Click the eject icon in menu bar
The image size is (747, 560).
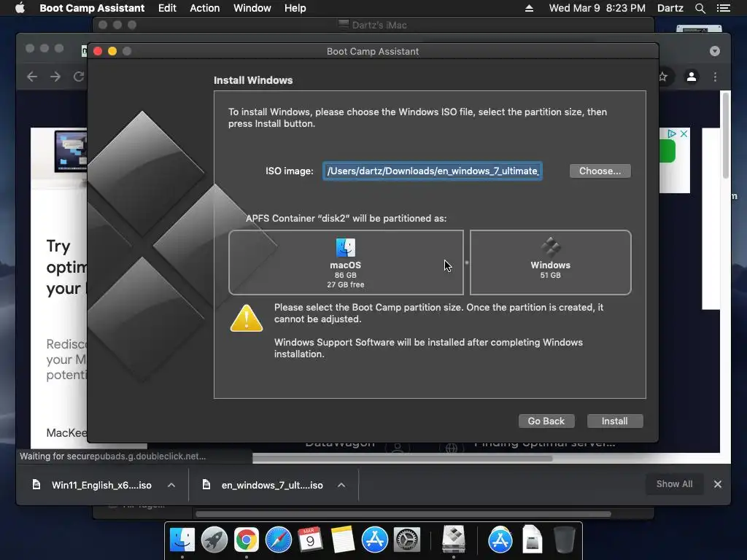(x=529, y=8)
